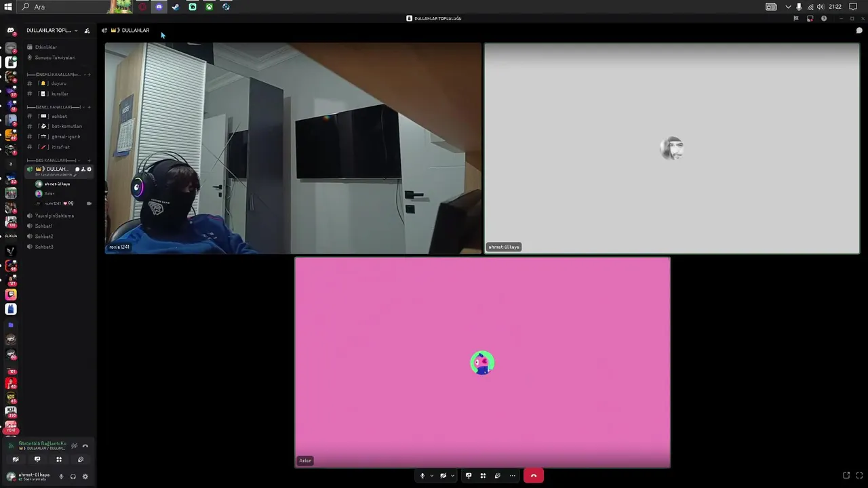Open Windows notification center icon
Screen dimensions: 868x488
click(853, 7)
